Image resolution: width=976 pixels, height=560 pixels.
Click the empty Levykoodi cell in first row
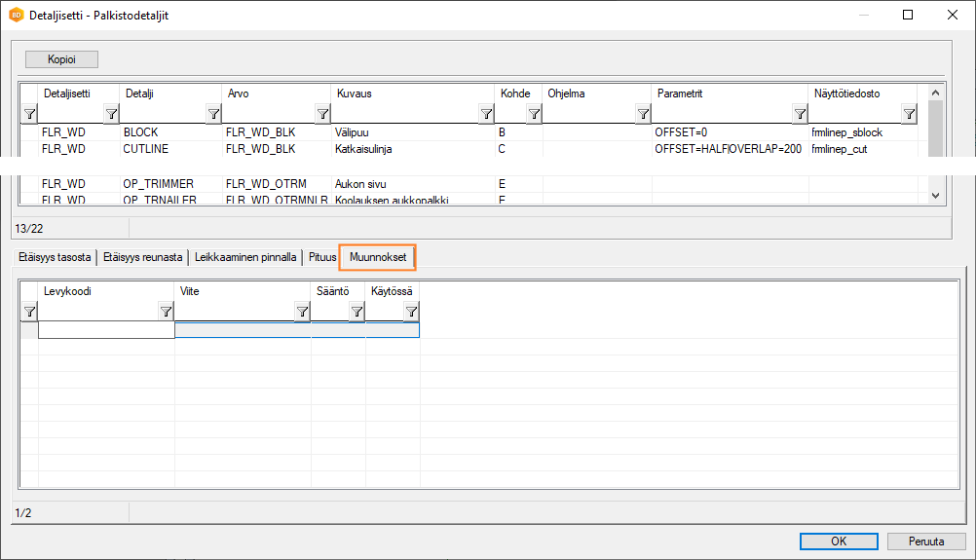(106, 330)
